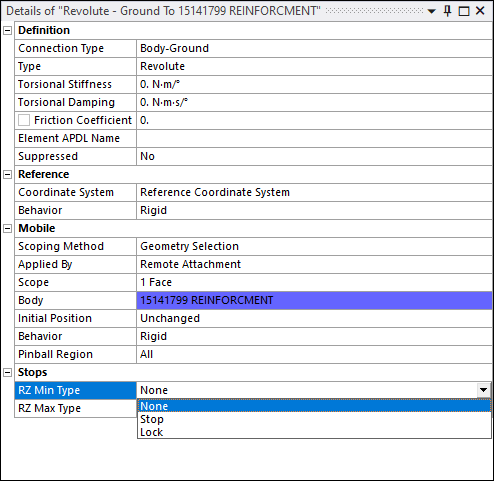This screenshot has width=494, height=481.
Task: Close the Details panel
Action: coord(480,11)
